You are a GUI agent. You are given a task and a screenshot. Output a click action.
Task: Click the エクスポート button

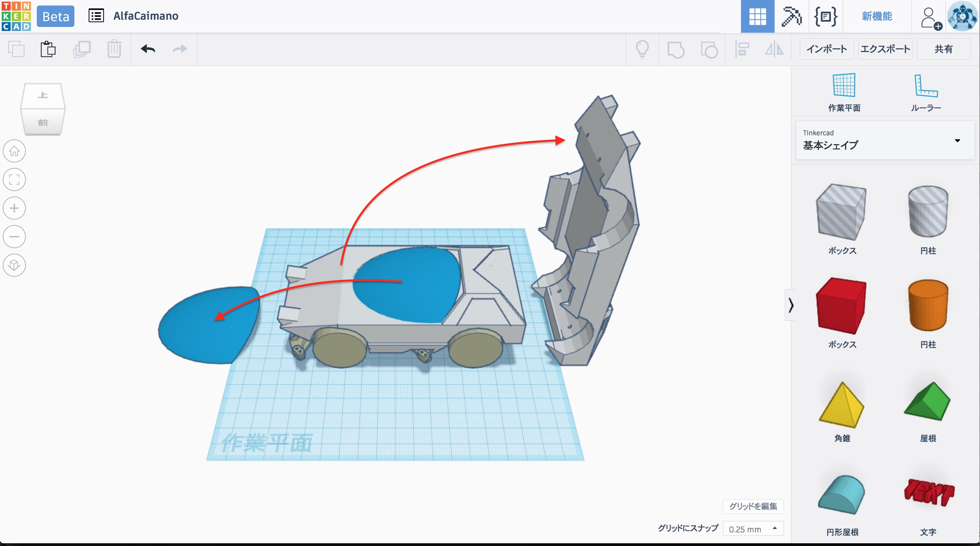pos(885,49)
